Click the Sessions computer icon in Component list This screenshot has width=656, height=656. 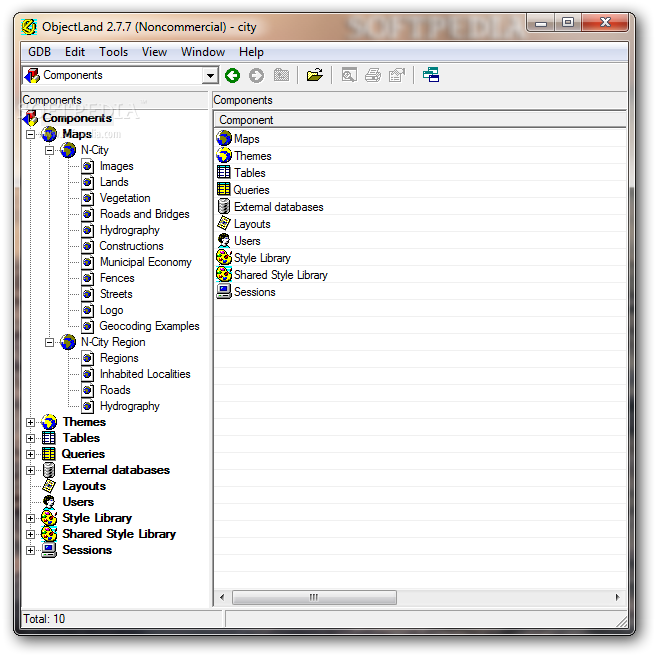[x=224, y=292]
